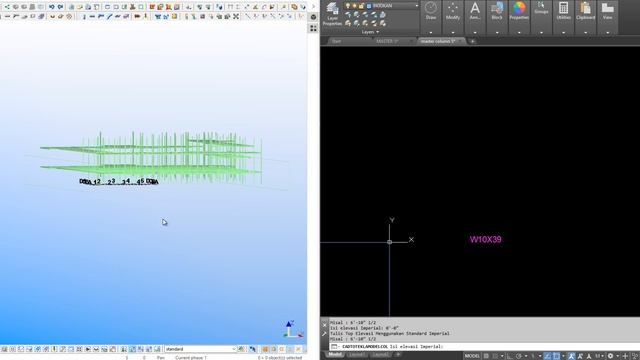Toggle Tekla 'Select all' selection switch

pos(4,349)
